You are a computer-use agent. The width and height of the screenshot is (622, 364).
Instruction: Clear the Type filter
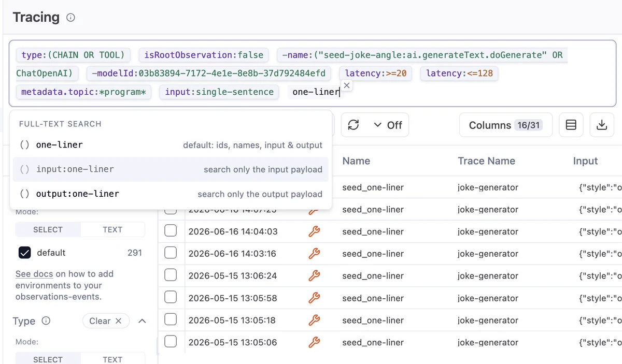click(x=106, y=321)
